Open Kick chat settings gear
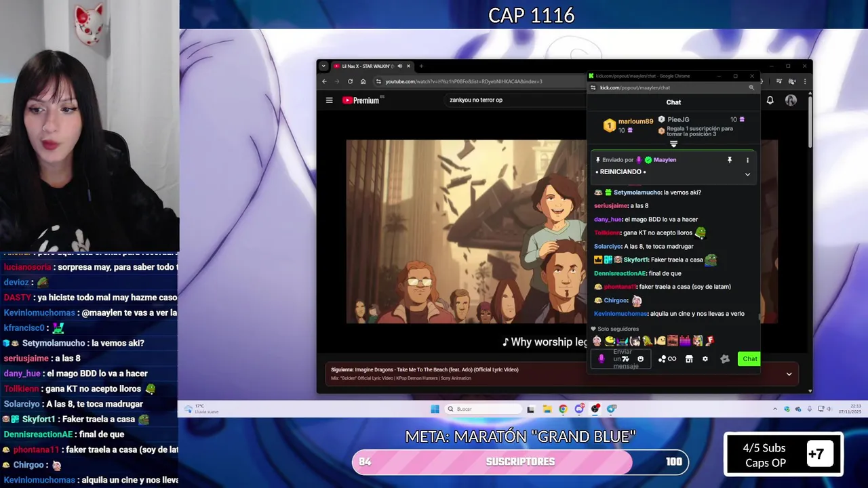This screenshot has width=868, height=488. click(705, 359)
